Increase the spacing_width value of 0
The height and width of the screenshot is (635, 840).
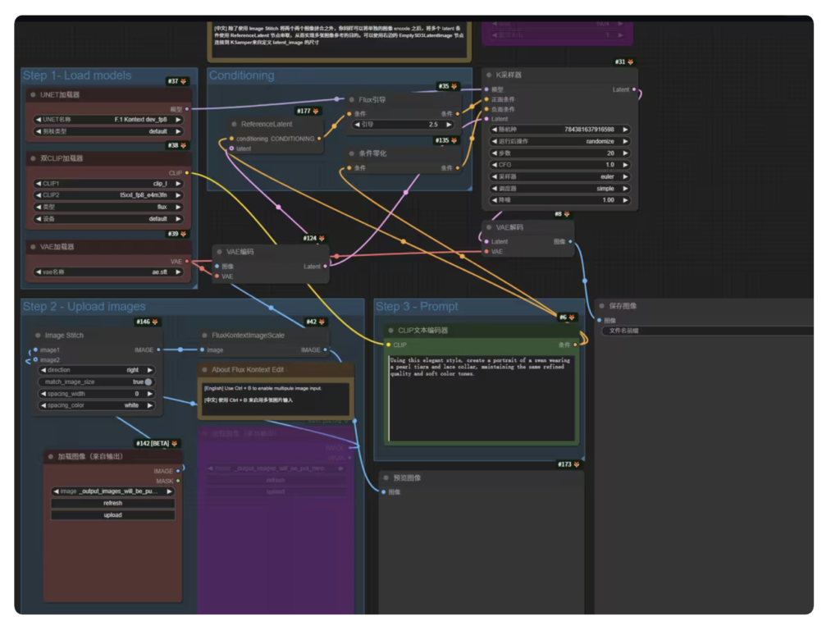(149, 394)
